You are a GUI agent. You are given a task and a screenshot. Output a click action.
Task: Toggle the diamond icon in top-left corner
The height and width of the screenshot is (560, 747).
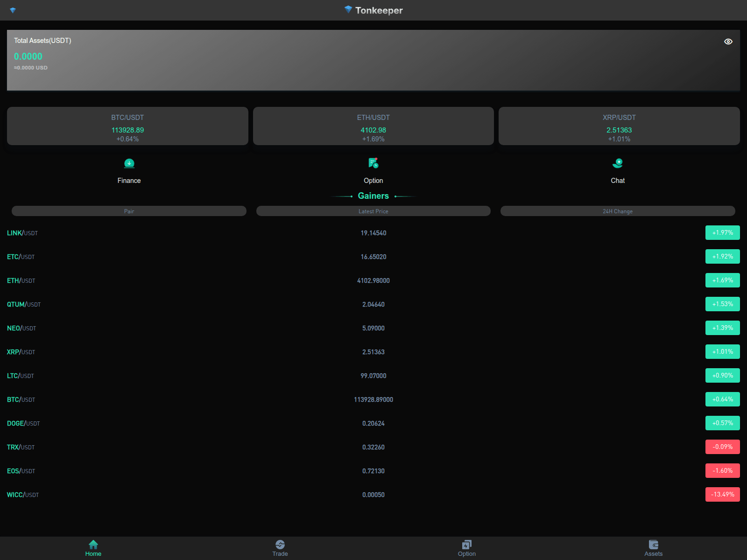point(13,10)
